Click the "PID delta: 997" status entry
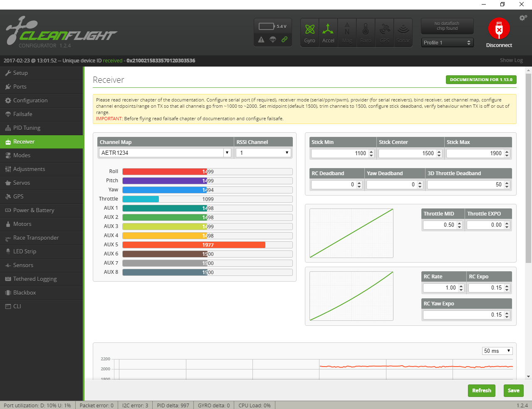Image resolution: width=532 pixels, height=409 pixels. pos(173,405)
